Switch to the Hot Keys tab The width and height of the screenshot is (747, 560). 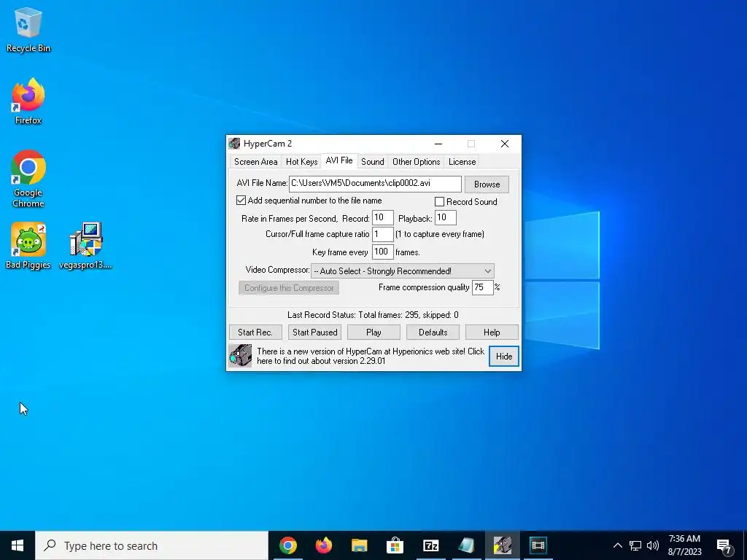coord(301,162)
